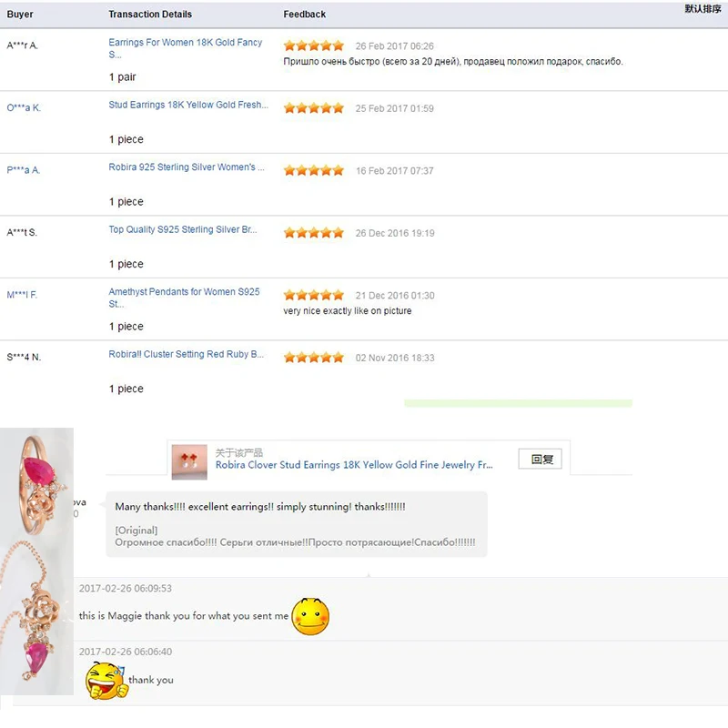View buyer M***l F. profile
728x728 pixels.
pyautogui.click(x=22, y=295)
